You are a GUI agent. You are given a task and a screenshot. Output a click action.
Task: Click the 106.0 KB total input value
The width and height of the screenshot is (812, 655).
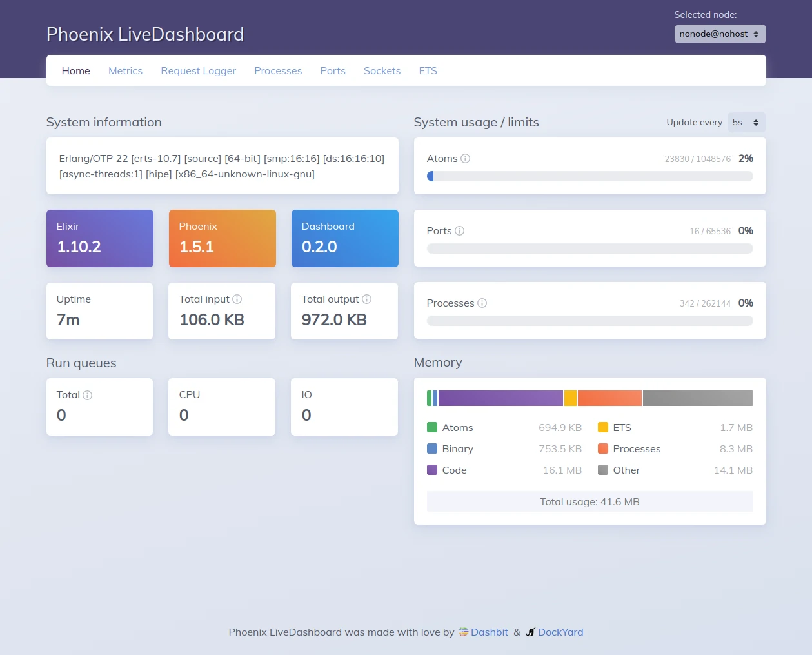[x=212, y=320]
